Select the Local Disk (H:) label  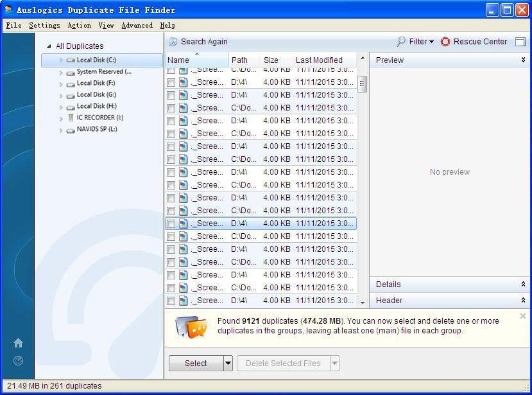coord(97,106)
